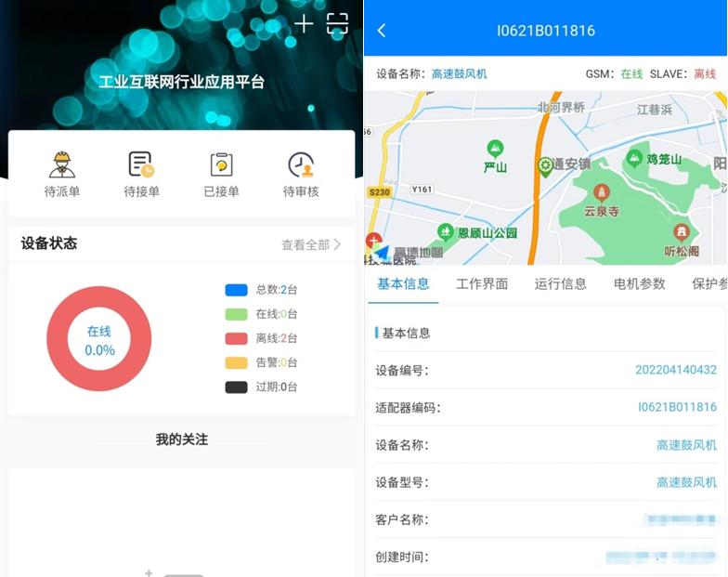Tap the plus add icon
728x577 pixels.
(x=304, y=25)
